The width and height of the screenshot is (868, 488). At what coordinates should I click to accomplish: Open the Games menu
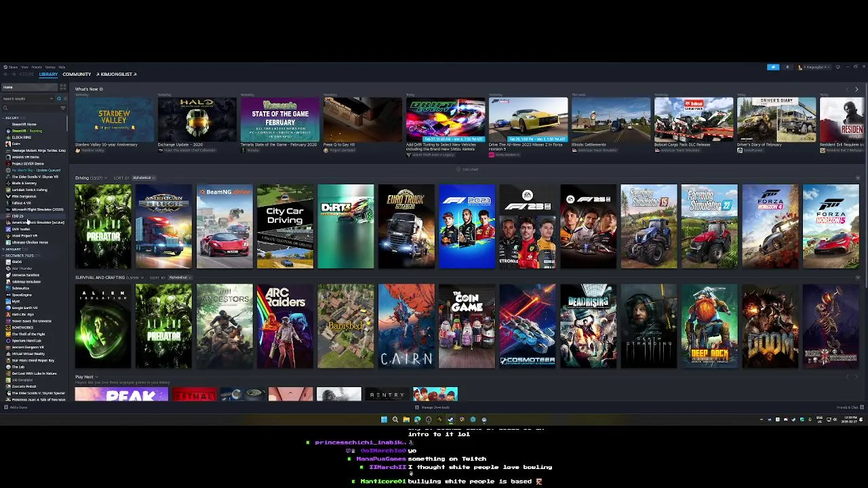tap(50, 67)
